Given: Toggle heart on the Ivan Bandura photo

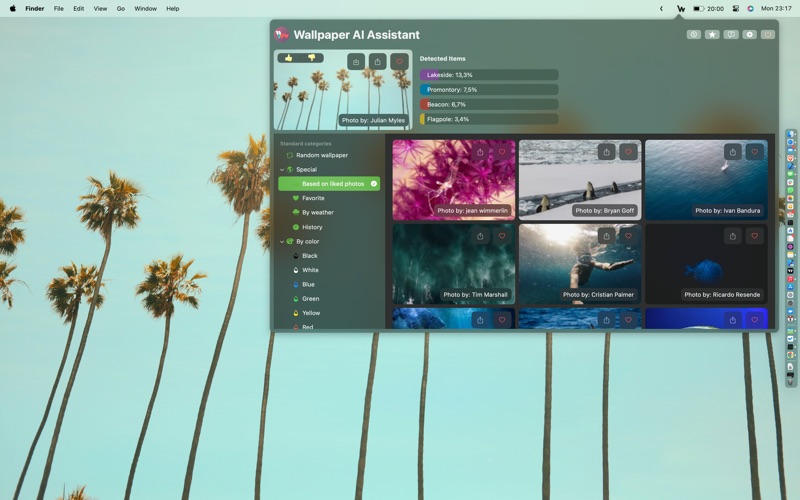Looking at the screenshot, I should (x=755, y=152).
